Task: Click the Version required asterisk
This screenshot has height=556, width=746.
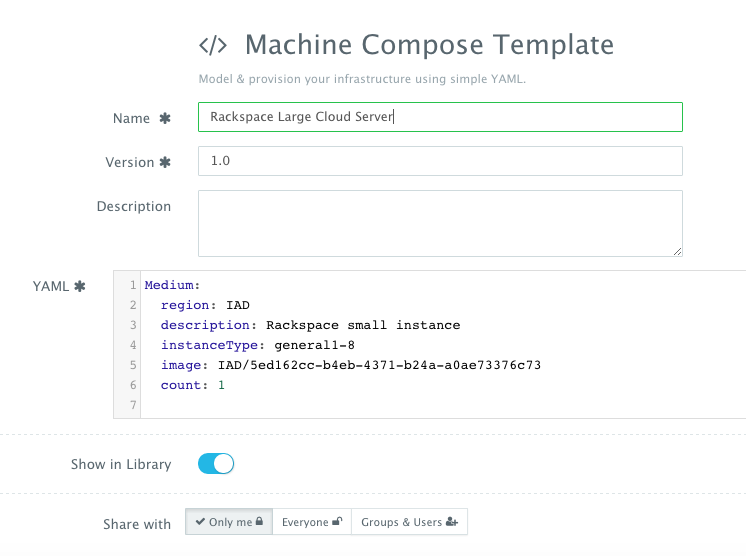Action: coord(165,162)
